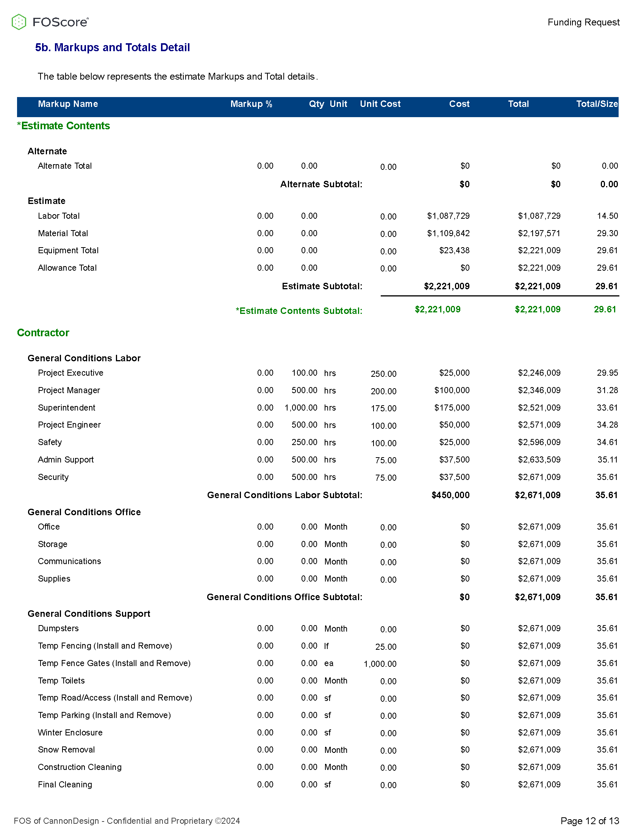The height and width of the screenshot is (834, 644).
Task: Select Superintendent quantity '1,000.00'
Action: coord(301,408)
